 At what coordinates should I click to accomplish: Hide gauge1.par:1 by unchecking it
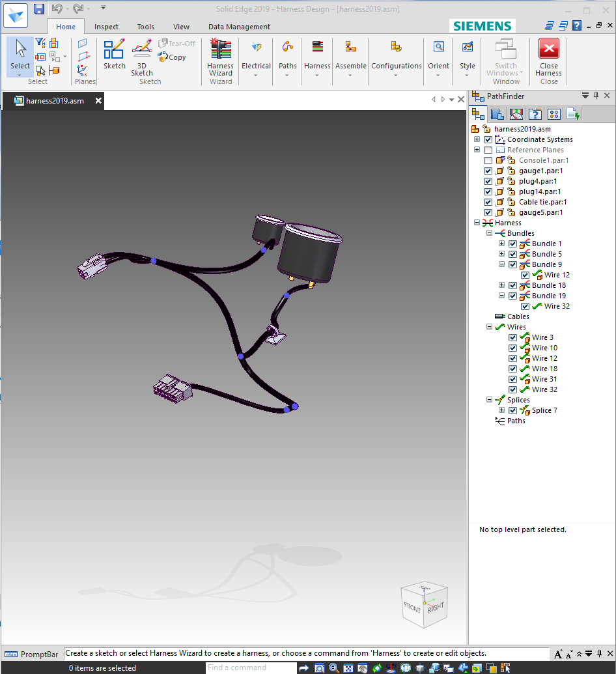(488, 171)
